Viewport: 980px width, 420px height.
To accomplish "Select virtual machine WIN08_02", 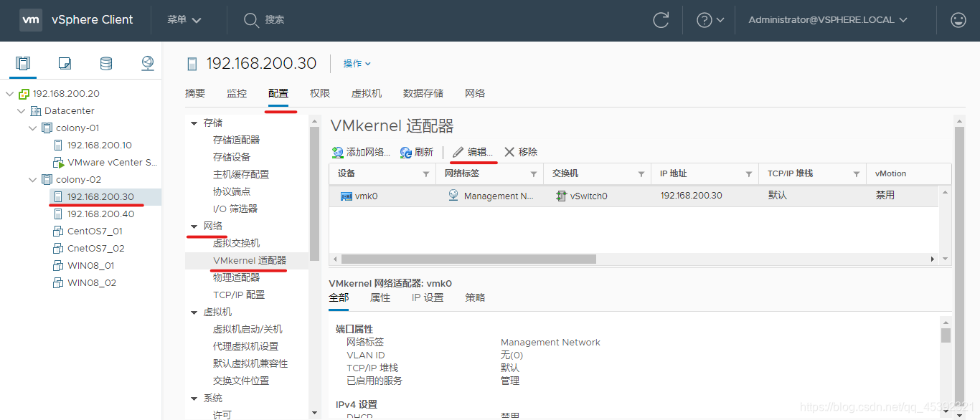I will (92, 283).
